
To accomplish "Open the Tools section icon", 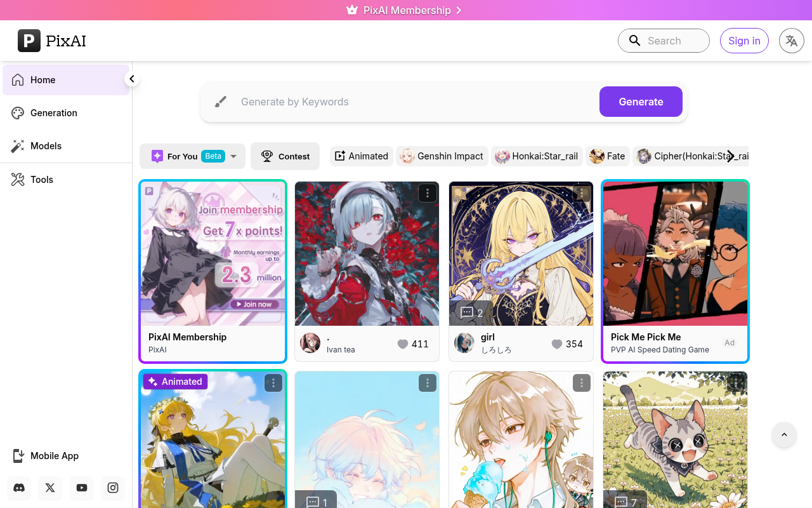I will (x=18, y=179).
